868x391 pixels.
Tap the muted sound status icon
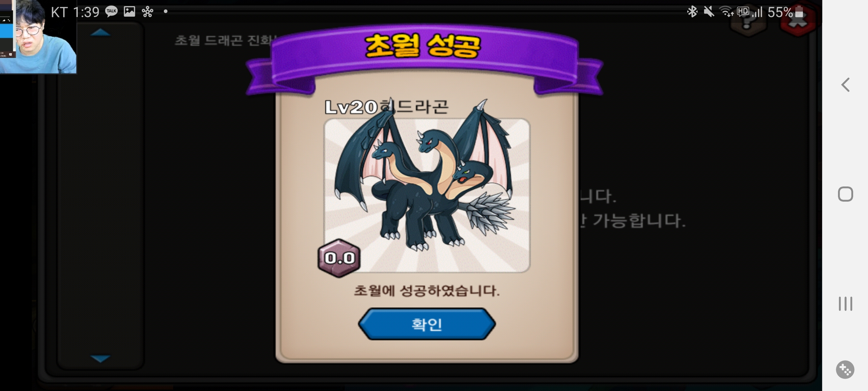[x=709, y=12]
